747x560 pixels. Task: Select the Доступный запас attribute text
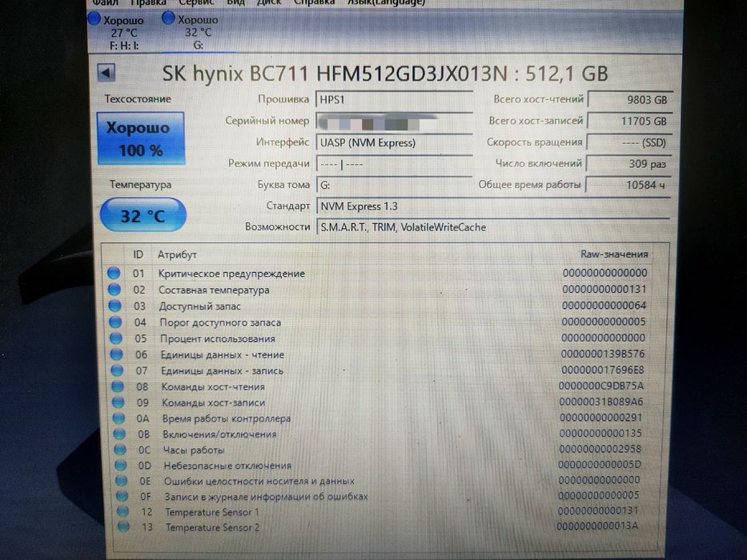[200, 306]
